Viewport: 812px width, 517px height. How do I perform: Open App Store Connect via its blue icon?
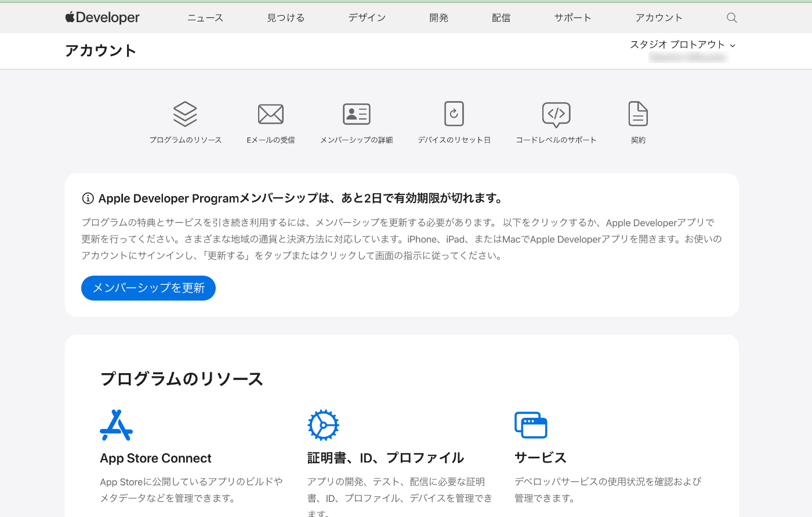click(x=116, y=424)
